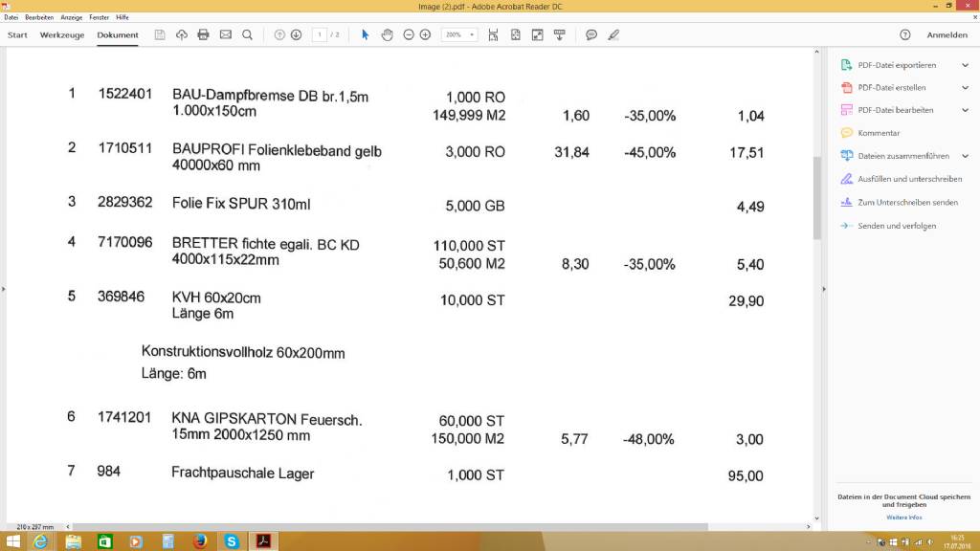Select the arrow selection tool

(x=365, y=34)
